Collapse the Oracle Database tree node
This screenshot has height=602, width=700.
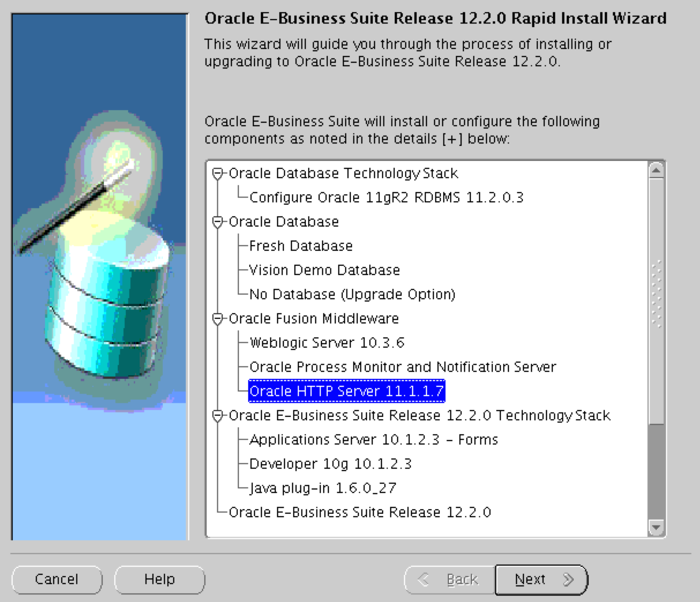click(218, 222)
